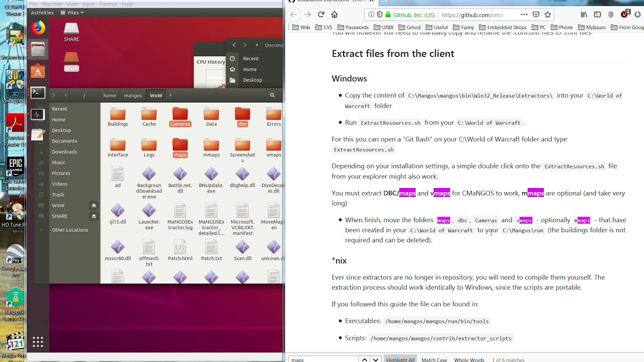
Task: Select the SHARE drive desktop icon
Action: [71, 32]
